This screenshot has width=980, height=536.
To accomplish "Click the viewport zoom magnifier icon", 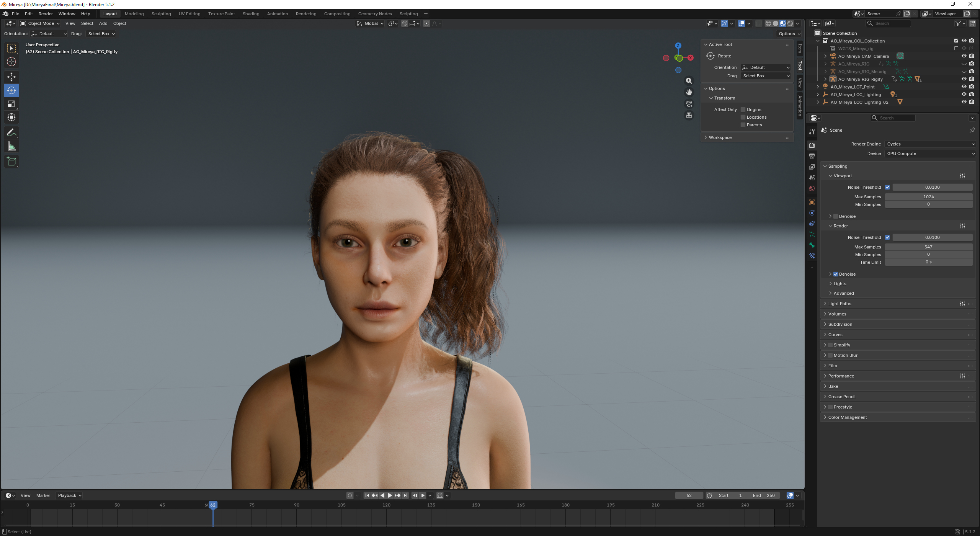I will coord(689,81).
